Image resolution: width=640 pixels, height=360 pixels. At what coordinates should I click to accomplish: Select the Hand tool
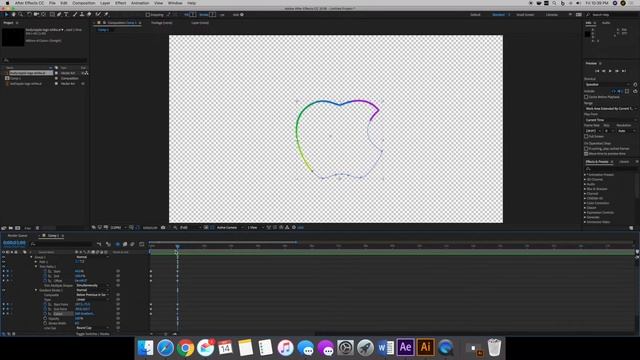point(13,14)
